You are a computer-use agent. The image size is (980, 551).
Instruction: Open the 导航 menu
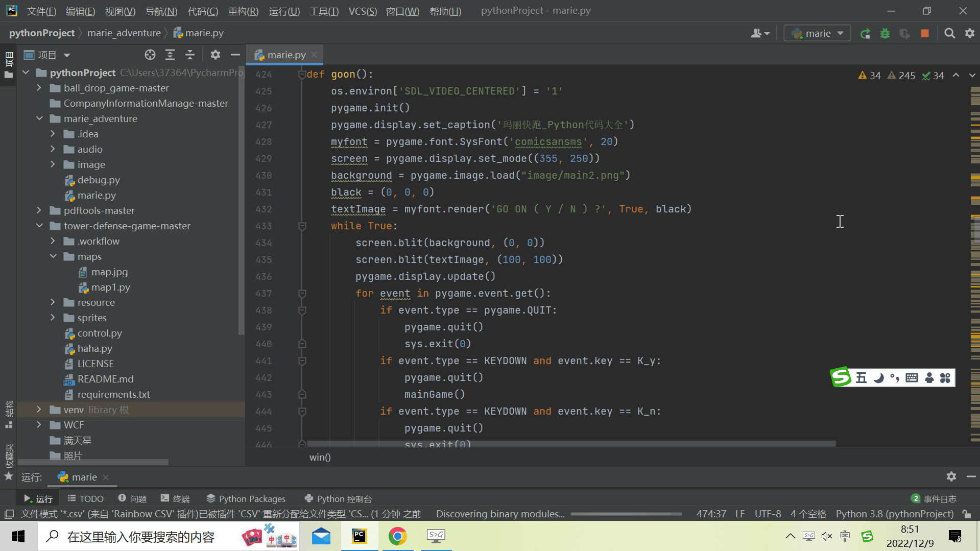(x=161, y=11)
